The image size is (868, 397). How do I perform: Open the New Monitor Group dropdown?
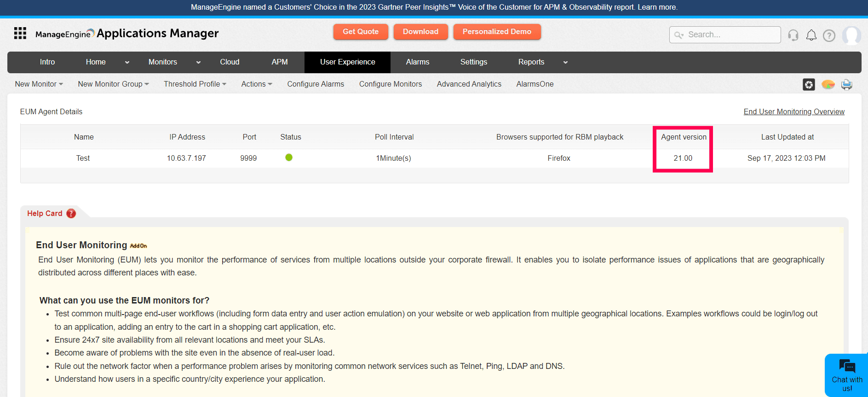click(113, 84)
